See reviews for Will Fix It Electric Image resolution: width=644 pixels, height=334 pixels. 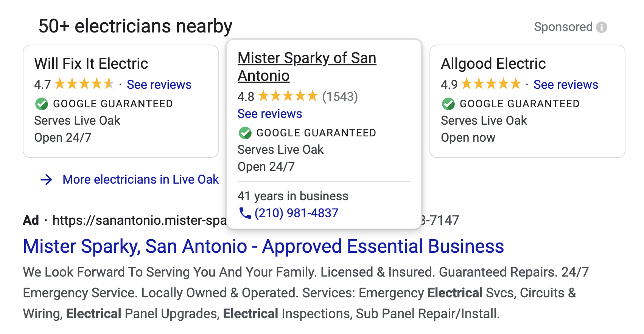(x=159, y=85)
